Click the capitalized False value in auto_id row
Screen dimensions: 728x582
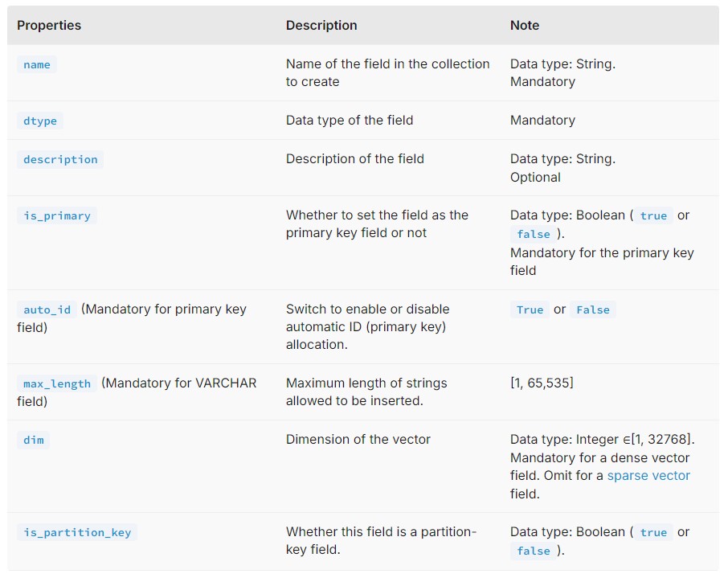tap(593, 309)
